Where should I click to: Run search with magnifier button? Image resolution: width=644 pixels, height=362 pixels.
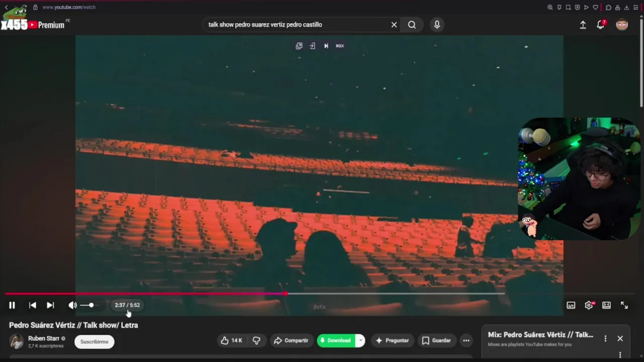(412, 25)
